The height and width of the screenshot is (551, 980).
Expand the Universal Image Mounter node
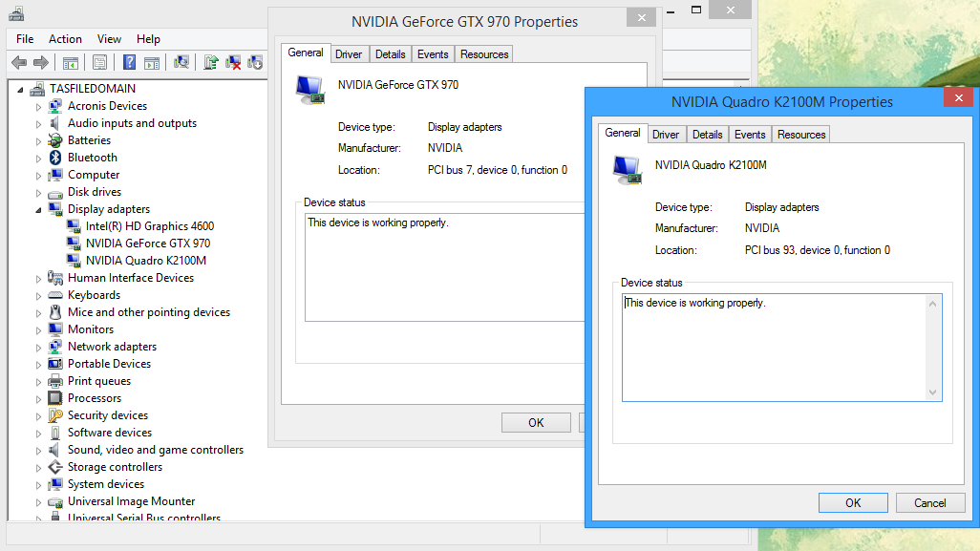38,501
